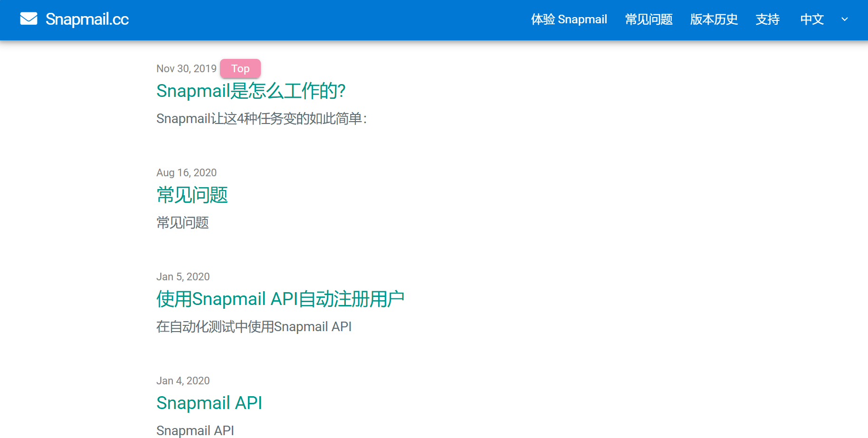Screen dimensions: 868x438
Task: Open the Snapmail.cc home link
Action: (x=87, y=19)
